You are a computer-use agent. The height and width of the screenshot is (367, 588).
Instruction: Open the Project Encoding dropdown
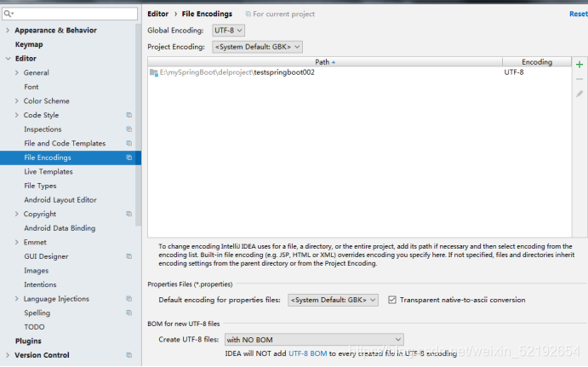[257, 47]
